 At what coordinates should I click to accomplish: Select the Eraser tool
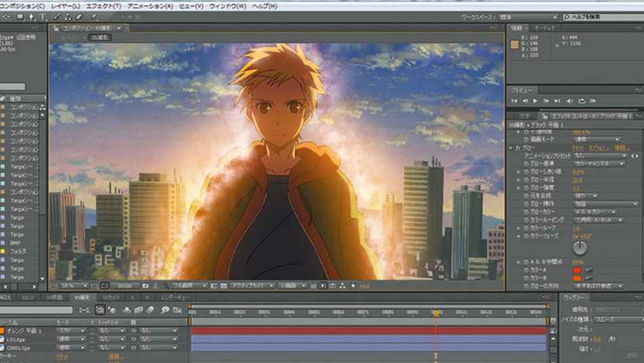[x=79, y=16]
